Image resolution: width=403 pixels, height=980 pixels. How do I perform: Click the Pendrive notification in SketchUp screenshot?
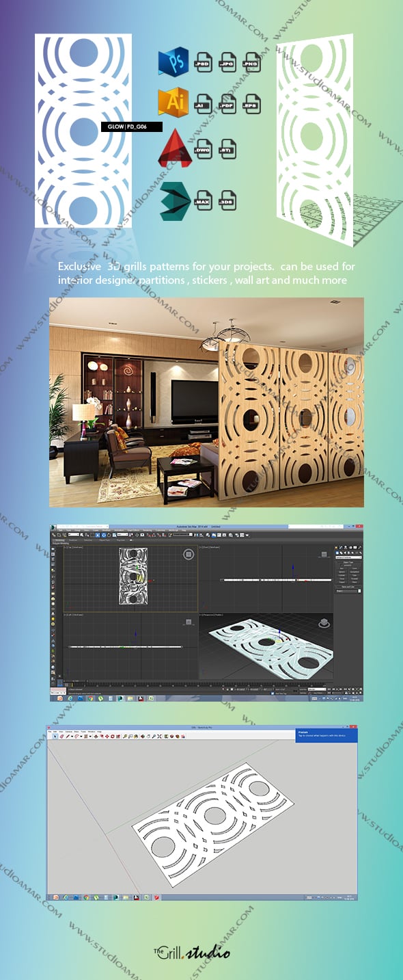(326, 734)
